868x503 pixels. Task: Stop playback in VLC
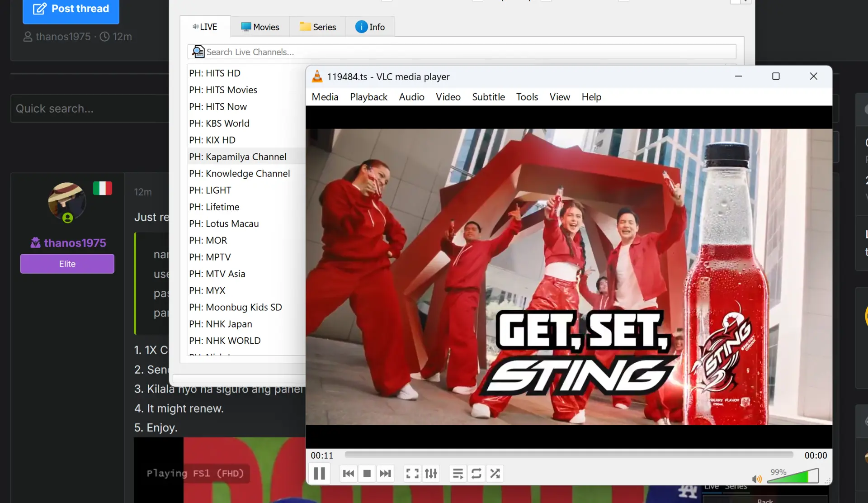(367, 474)
